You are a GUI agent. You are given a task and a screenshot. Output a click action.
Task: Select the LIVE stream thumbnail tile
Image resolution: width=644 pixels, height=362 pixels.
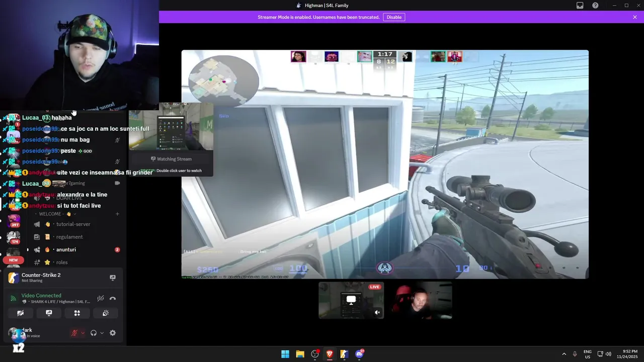coord(351,300)
